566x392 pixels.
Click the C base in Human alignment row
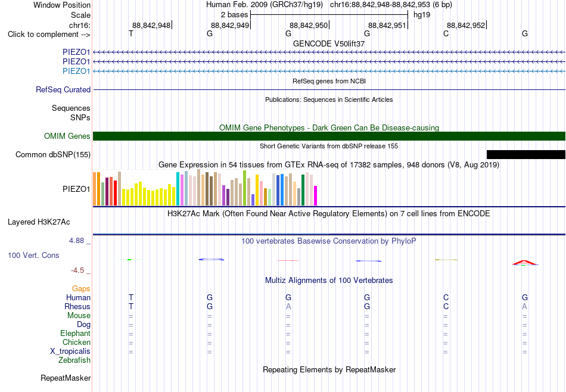coord(446,297)
